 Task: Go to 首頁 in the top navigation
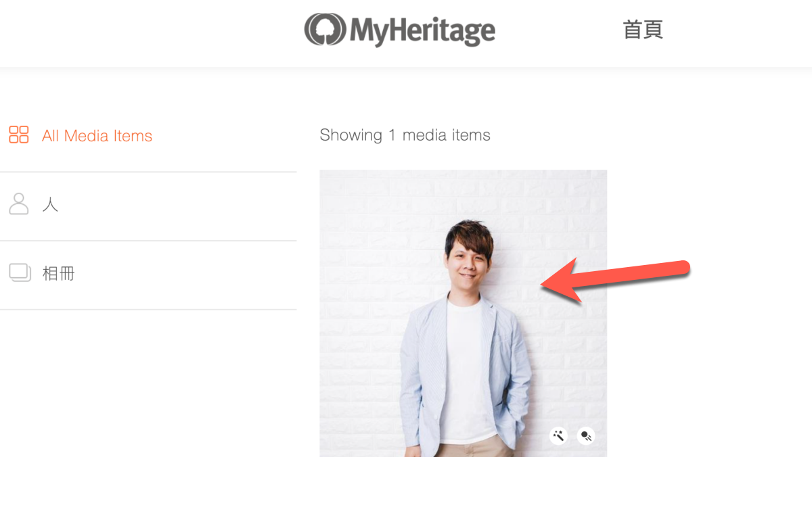[x=642, y=30]
